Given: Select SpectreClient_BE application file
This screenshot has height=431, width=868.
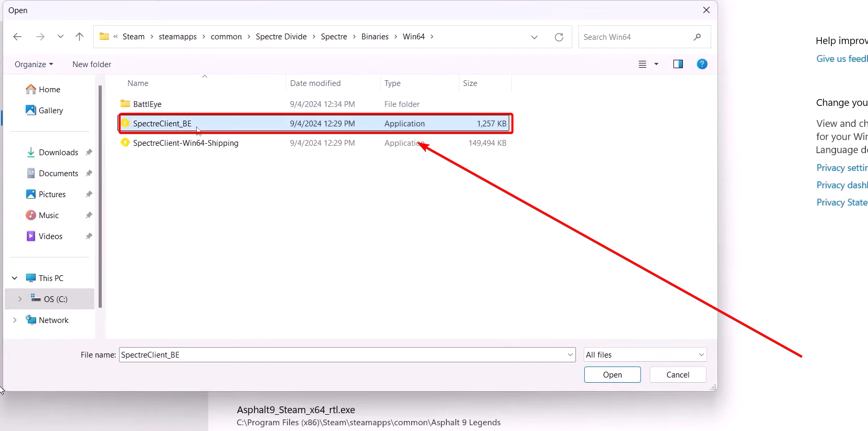Looking at the screenshot, I should pos(315,124).
